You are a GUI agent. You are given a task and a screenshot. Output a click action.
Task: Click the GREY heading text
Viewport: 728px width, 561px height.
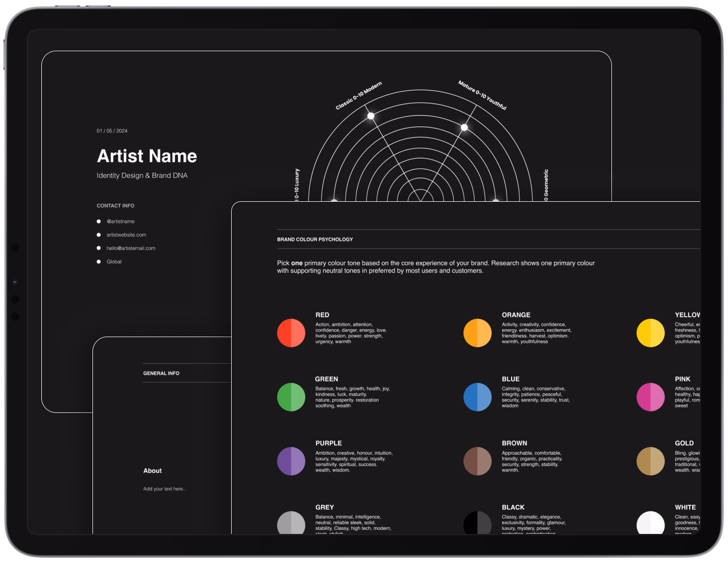click(325, 507)
